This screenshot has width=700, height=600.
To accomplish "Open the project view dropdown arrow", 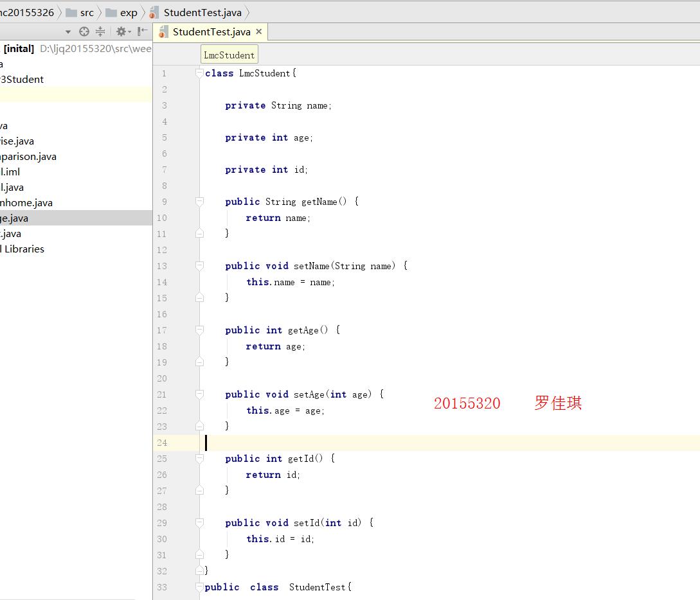I will click(x=68, y=31).
